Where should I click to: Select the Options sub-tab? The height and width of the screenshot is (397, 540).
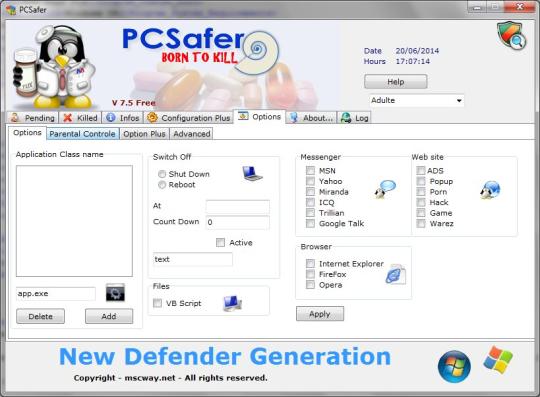click(27, 133)
